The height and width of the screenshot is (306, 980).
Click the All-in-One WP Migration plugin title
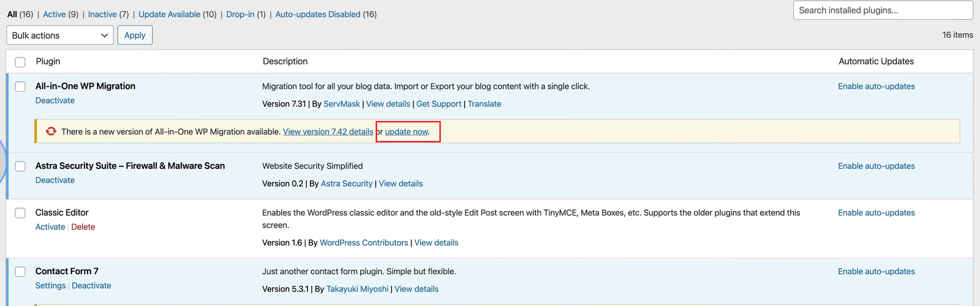tap(85, 86)
